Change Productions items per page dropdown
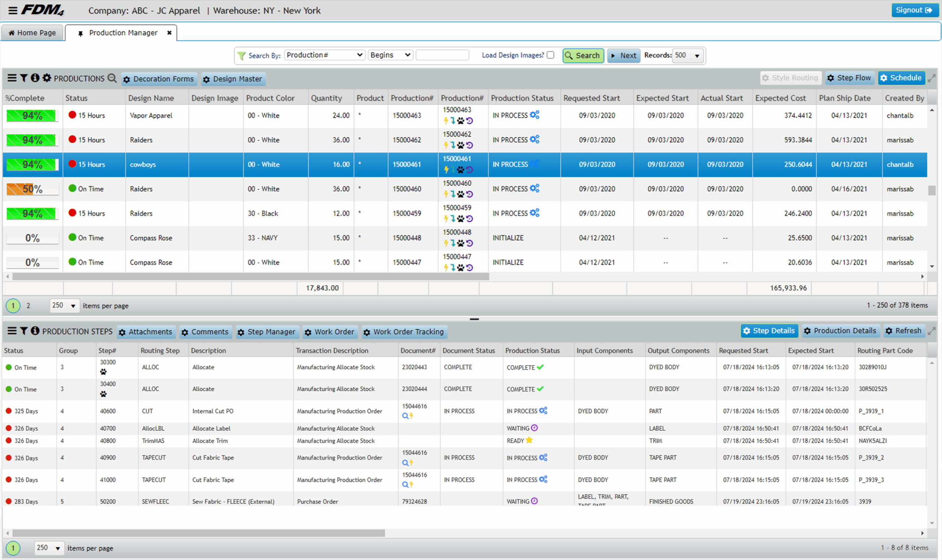Screen dimensions: 942x560 (x=64, y=305)
